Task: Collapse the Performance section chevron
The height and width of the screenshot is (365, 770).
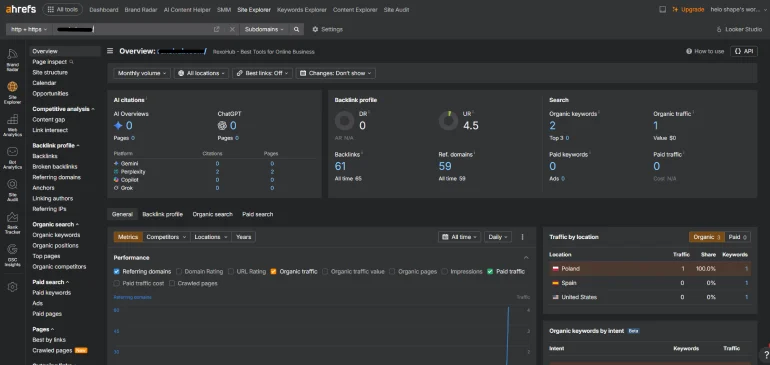Action: coord(526,257)
